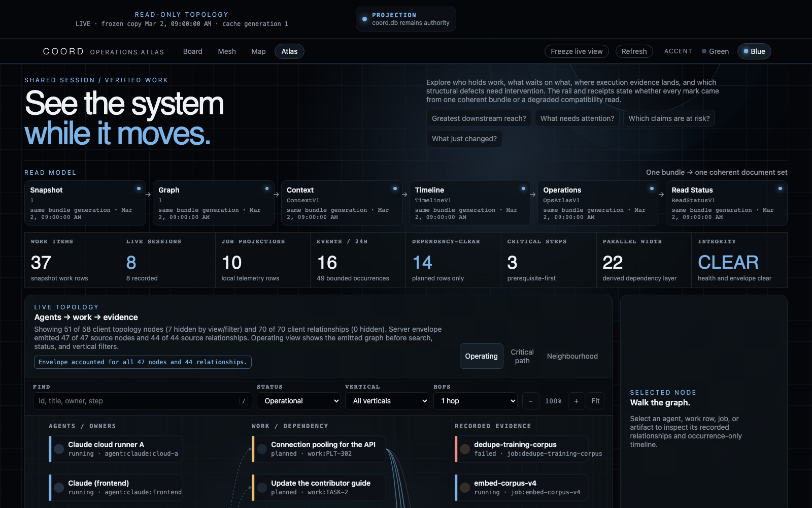This screenshot has height=508, width=812.
Task: Open the Graph read model card
Action: [214, 203]
